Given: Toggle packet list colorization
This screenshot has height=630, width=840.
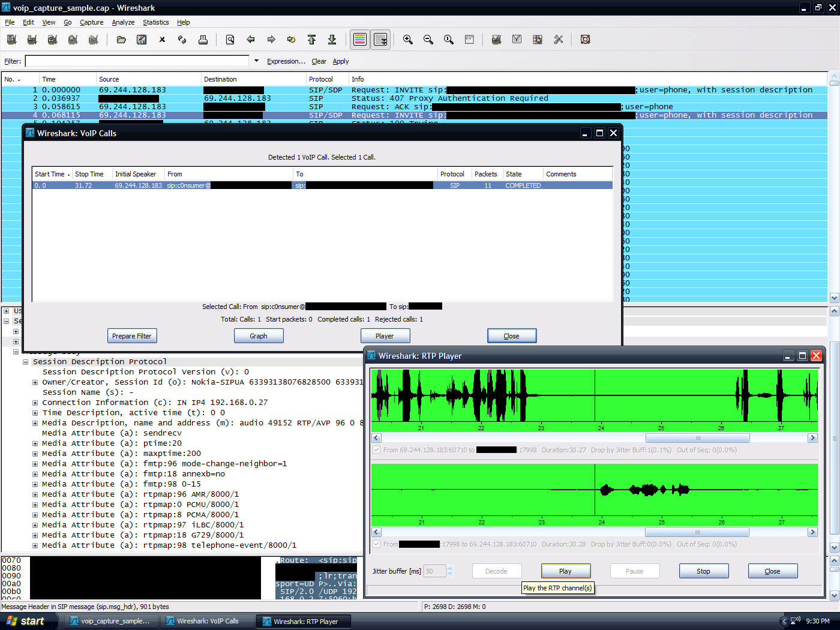Looking at the screenshot, I should click(x=360, y=40).
